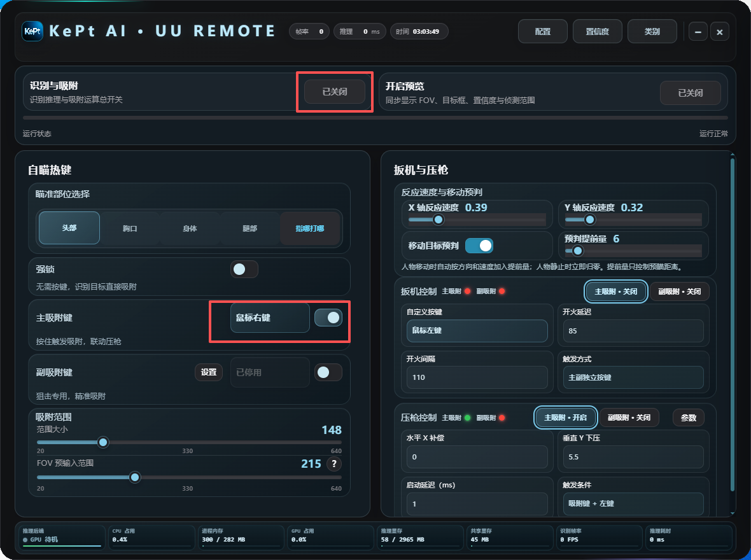This screenshot has width=751, height=560.
Task: Edit 水平 X 补偿 field
Action: click(477, 457)
